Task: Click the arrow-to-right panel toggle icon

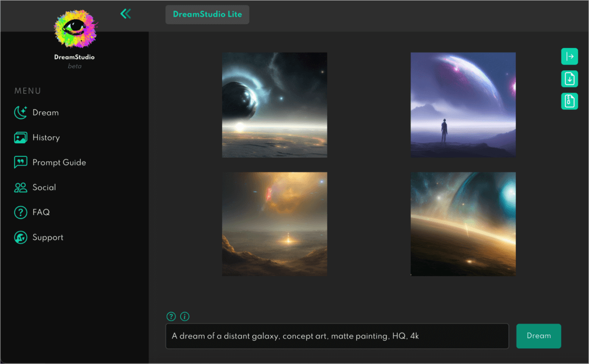Action: coord(569,56)
